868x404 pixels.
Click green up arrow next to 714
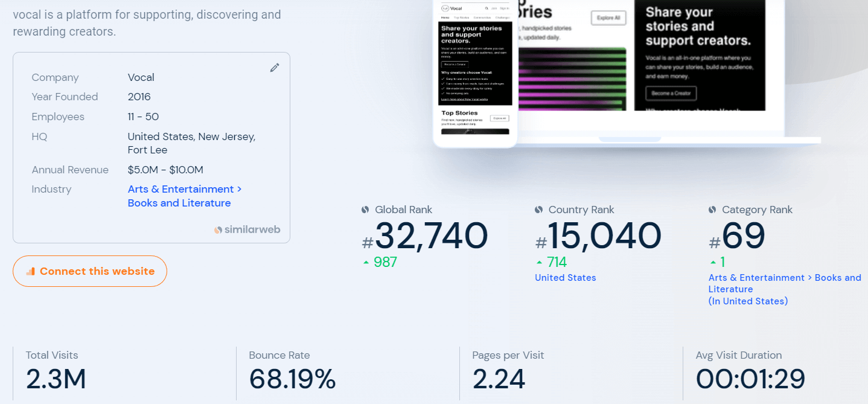click(x=539, y=262)
